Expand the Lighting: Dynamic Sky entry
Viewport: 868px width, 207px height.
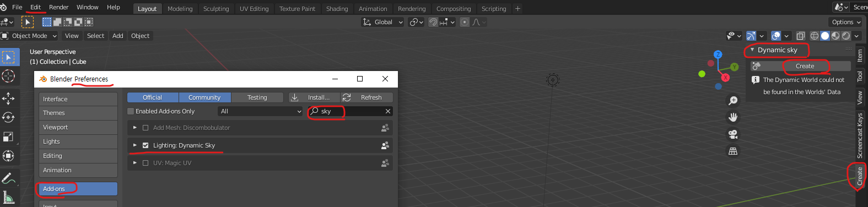[134, 145]
